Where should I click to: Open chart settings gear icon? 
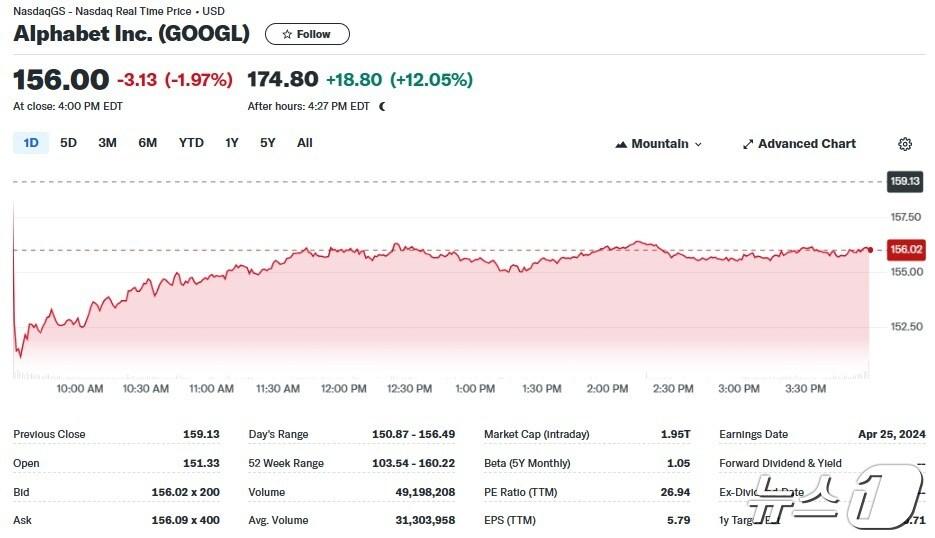pos(905,144)
